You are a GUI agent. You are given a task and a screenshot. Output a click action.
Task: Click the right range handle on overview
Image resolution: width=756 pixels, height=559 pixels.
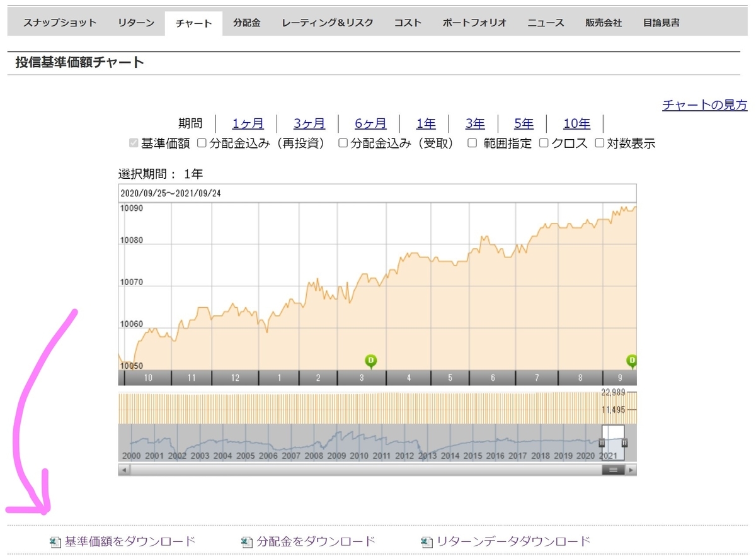tap(624, 443)
